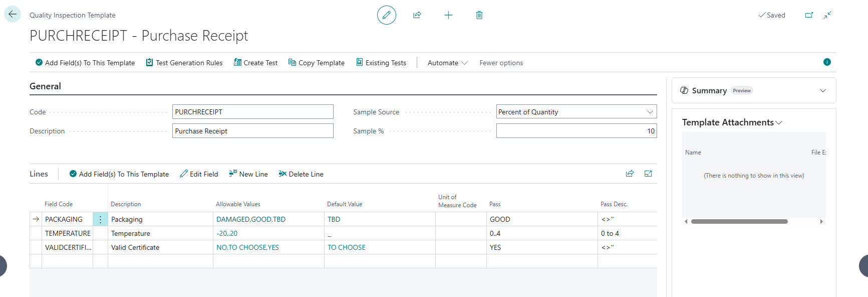Click Fewer options
868x297 pixels.
[501, 63]
